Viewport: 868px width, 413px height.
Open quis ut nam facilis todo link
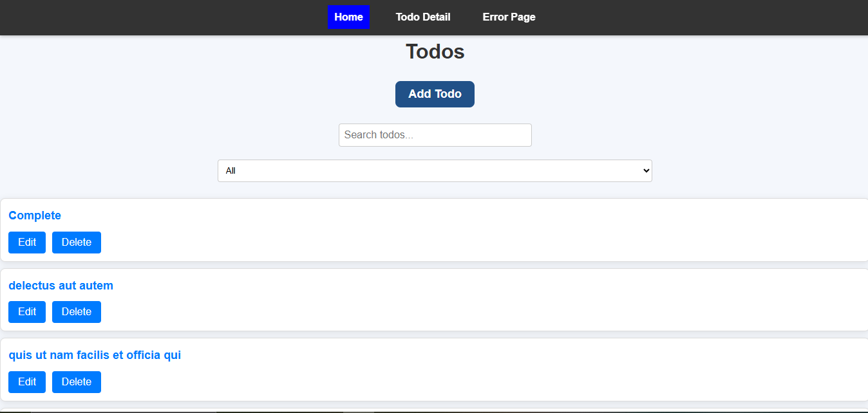95,355
